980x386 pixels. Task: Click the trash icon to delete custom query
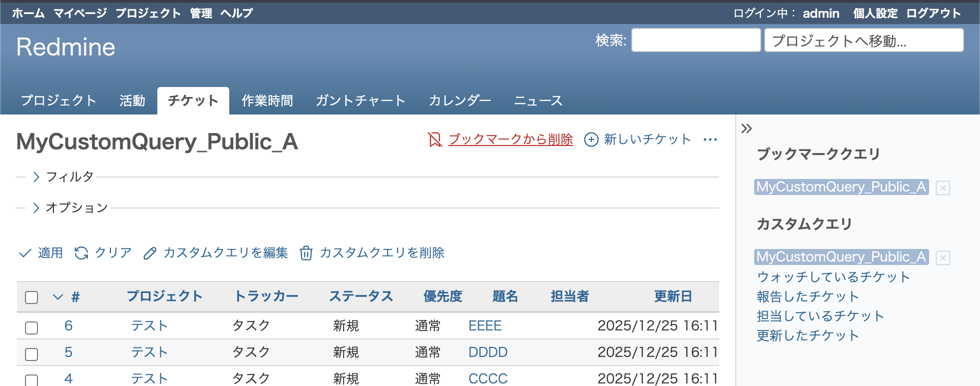[306, 253]
